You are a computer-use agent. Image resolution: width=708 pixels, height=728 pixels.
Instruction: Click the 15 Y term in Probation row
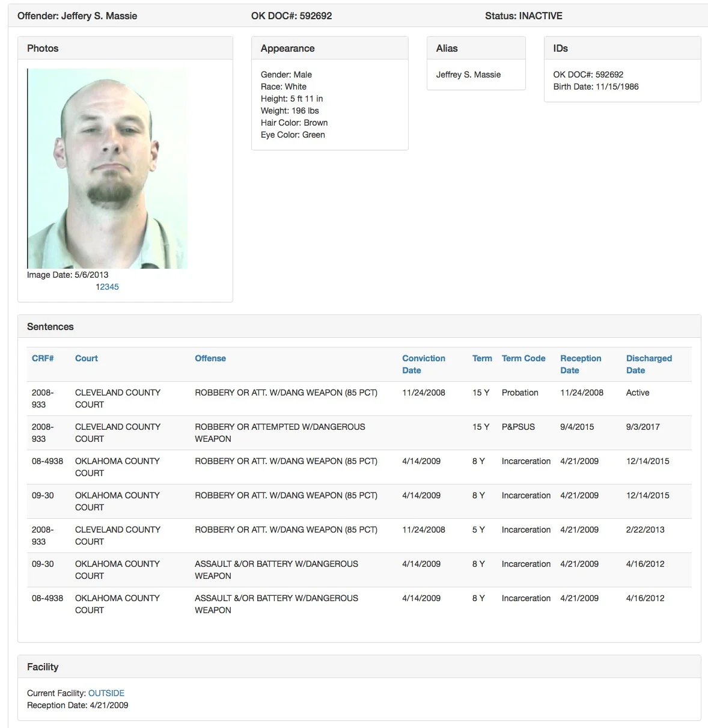coord(481,393)
